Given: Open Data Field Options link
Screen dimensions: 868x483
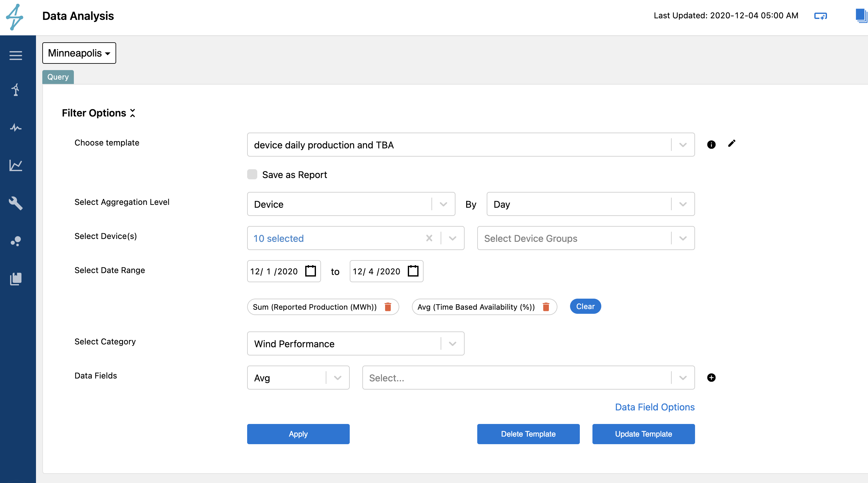Looking at the screenshot, I should tap(655, 407).
